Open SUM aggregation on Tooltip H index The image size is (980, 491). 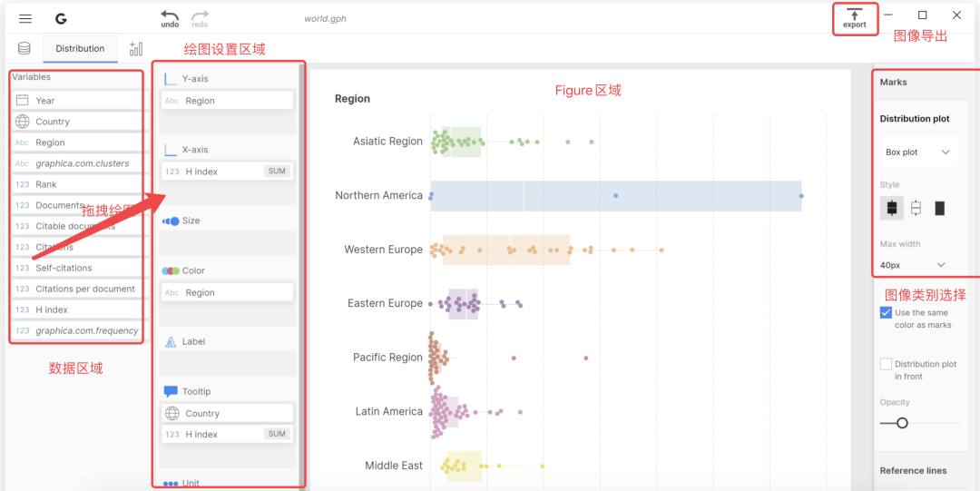277,434
